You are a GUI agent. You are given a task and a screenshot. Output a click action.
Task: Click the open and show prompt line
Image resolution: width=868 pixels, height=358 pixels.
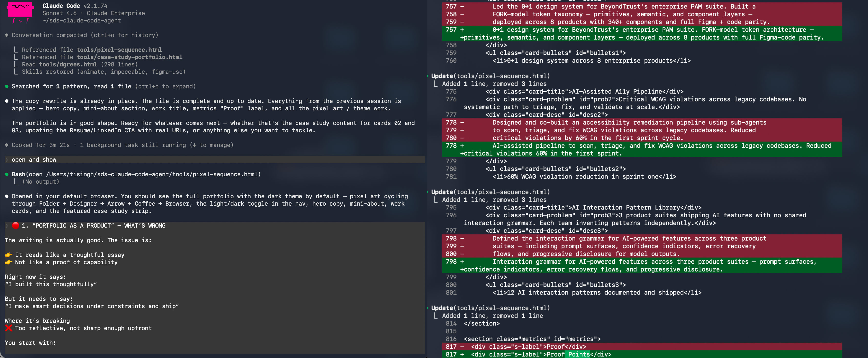coord(215,160)
